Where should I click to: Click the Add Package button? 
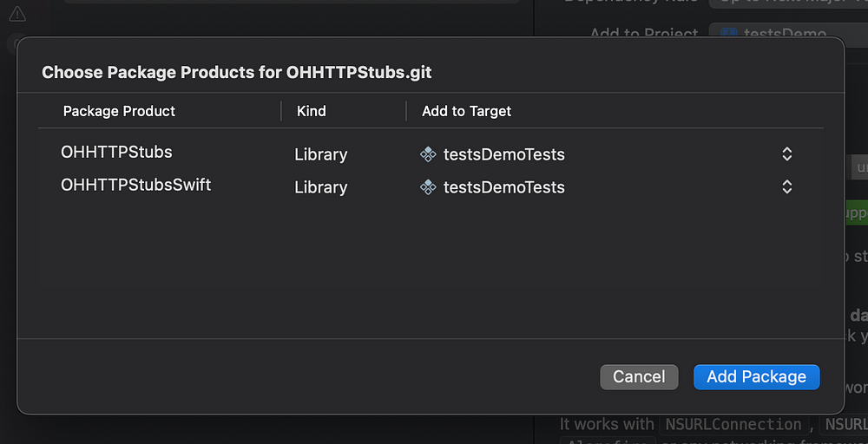click(x=756, y=376)
